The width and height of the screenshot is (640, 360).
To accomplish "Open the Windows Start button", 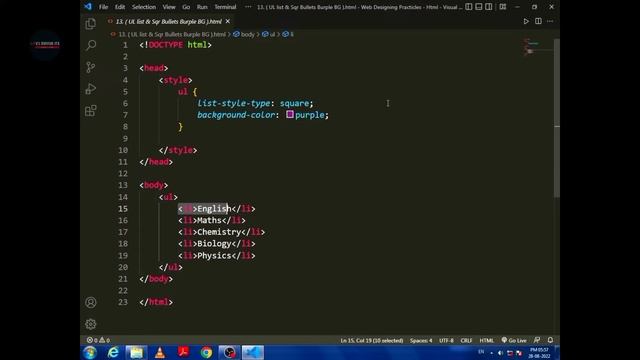I will pos(90,352).
